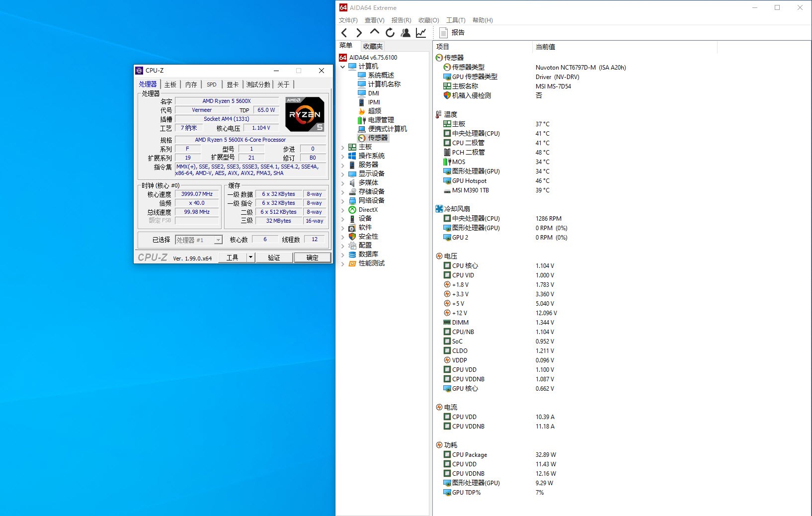Image resolution: width=812 pixels, height=516 pixels.
Task: Expand the 主板 tree node
Action: pyautogui.click(x=342, y=147)
